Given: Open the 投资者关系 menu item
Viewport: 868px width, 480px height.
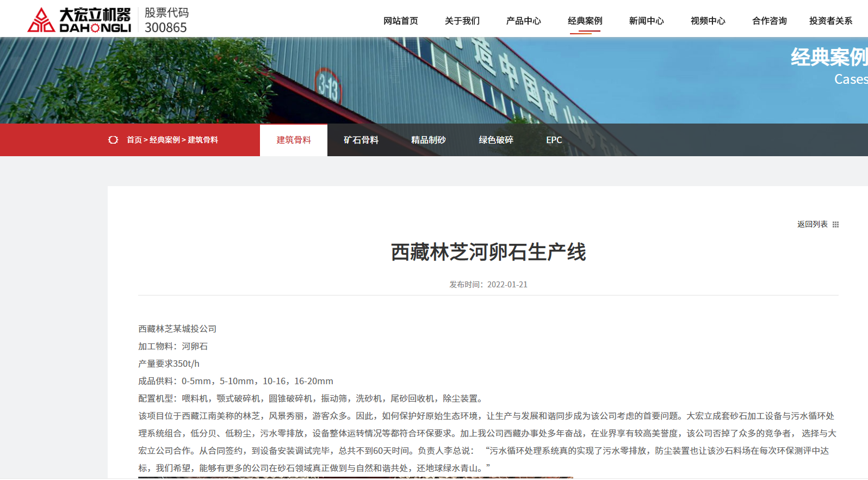Looking at the screenshot, I should pos(831,21).
